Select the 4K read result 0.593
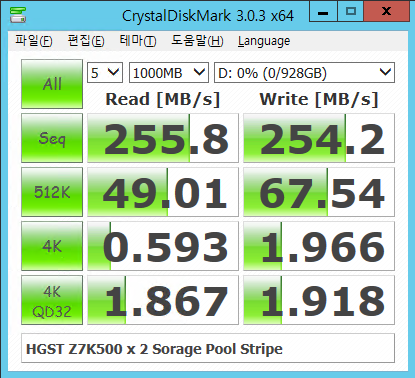This screenshot has width=415, height=378. [x=163, y=246]
